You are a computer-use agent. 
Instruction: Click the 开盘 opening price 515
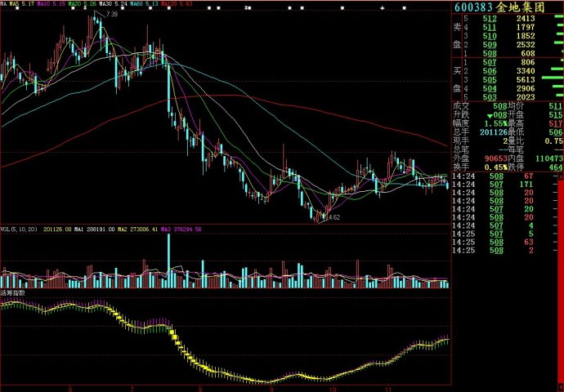556,114
